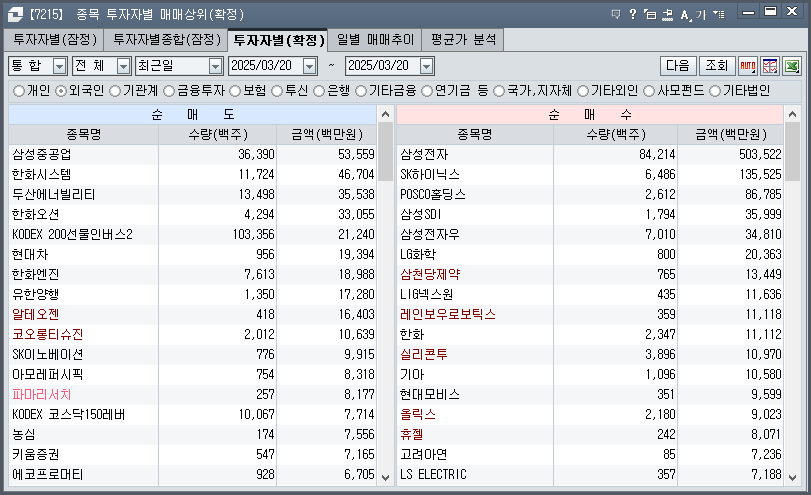
Task: Click the 가 font setting icon
Action: point(701,14)
